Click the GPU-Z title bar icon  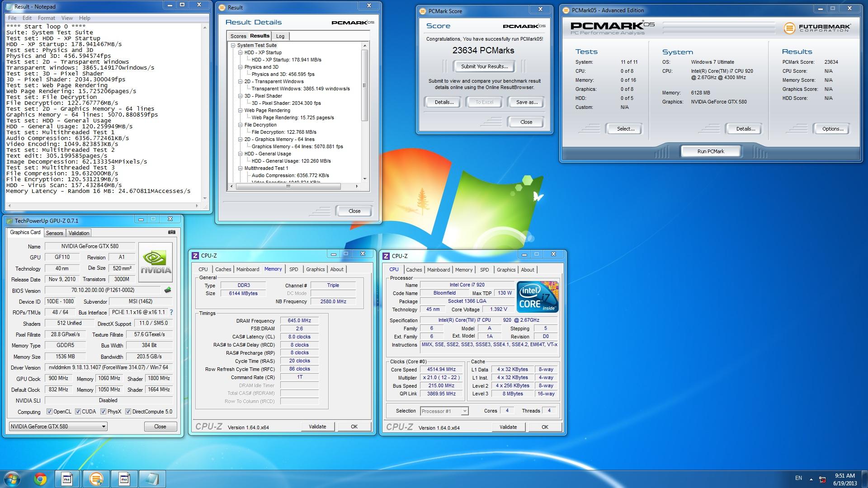pos(9,221)
